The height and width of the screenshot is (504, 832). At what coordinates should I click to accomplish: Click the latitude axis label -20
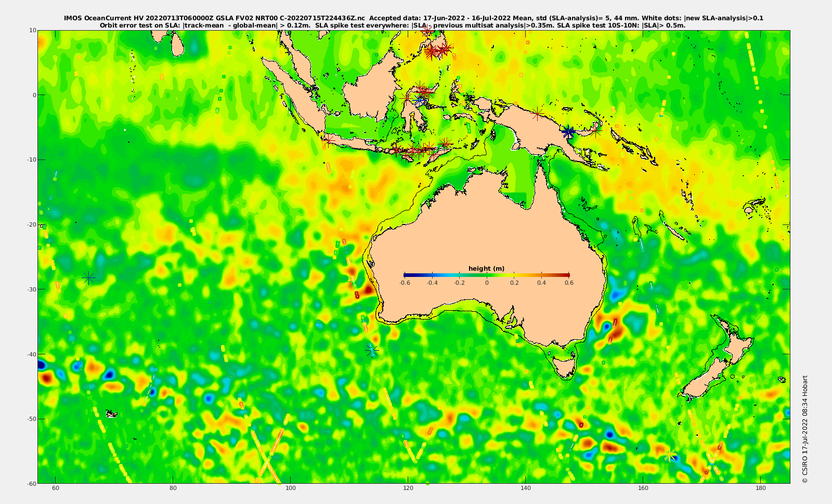click(31, 224)
